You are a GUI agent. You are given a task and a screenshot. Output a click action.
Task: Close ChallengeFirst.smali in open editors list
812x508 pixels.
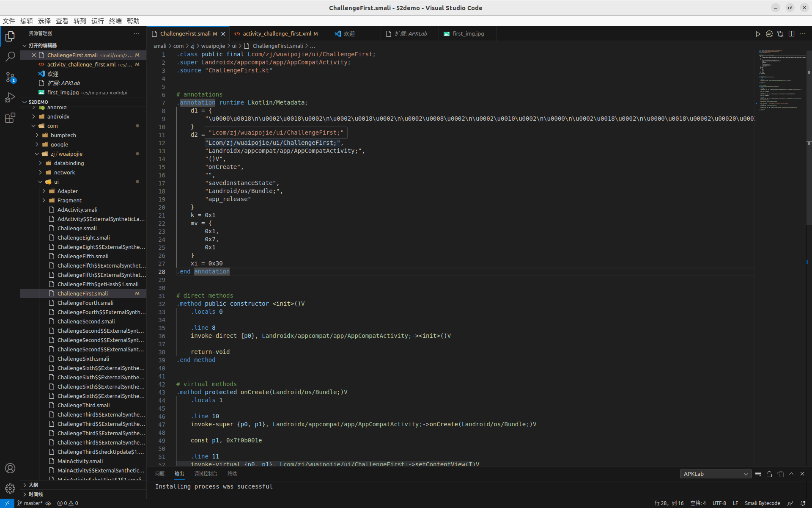(x=34, y=55)
